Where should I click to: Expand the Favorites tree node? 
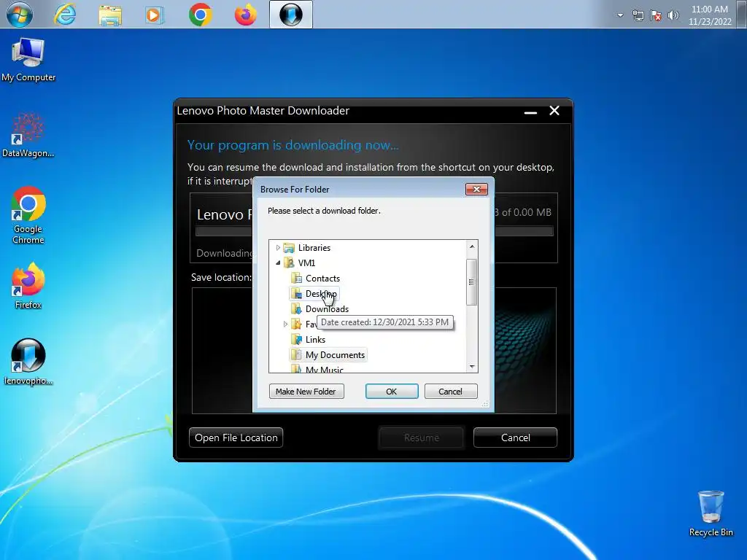285,324
